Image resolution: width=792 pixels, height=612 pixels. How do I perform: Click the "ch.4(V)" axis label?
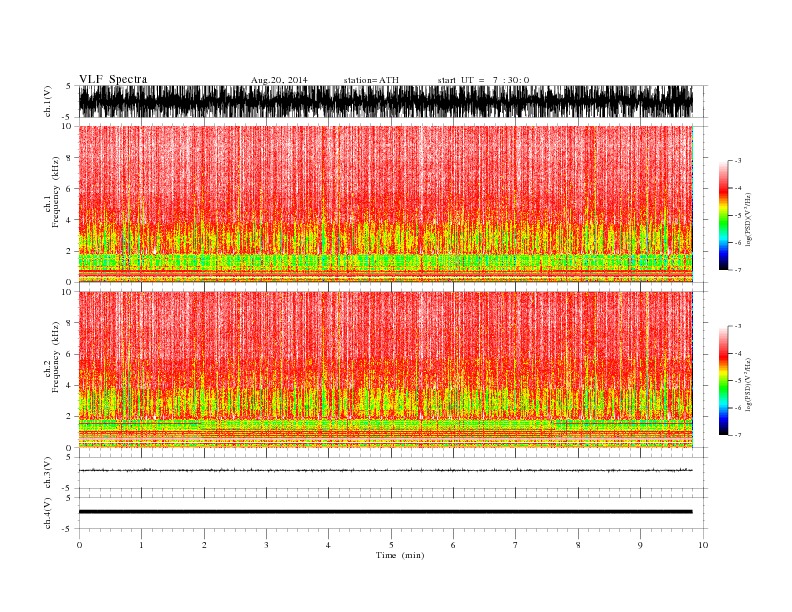[48, 513]
